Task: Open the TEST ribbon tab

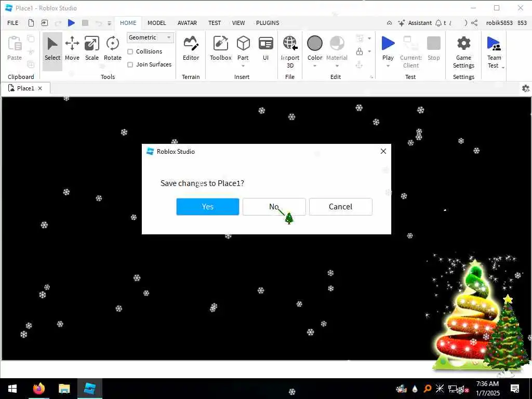Action: pos(215,23)
